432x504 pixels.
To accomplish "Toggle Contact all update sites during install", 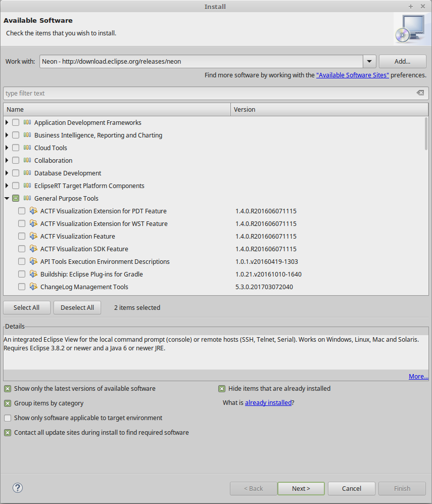I will (8, 433).
